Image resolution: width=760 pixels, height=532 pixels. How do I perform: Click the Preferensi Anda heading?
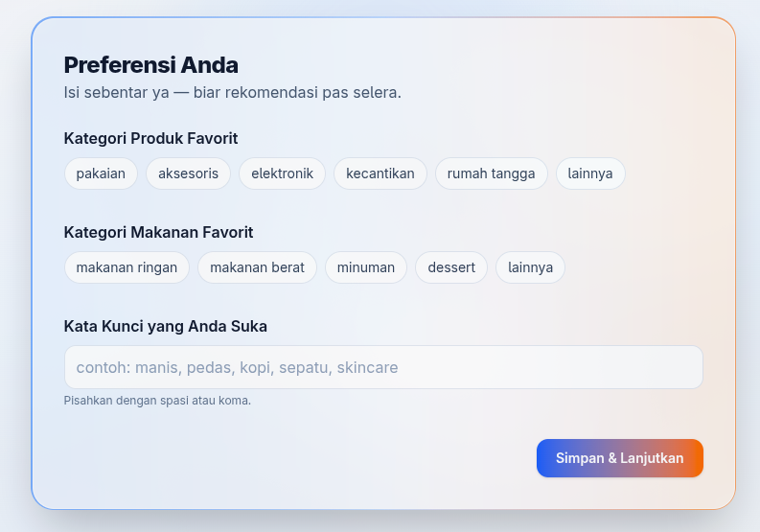pyautogui.click(x=150, y=65)
